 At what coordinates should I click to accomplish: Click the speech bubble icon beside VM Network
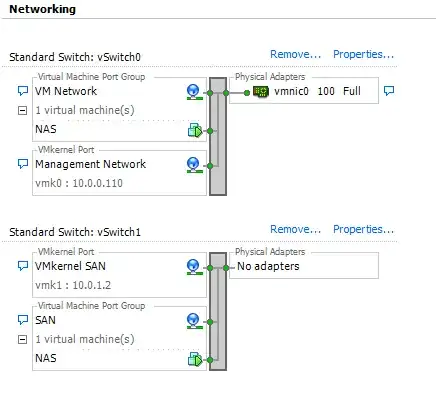pyautogui.click(x=22, y=91)
